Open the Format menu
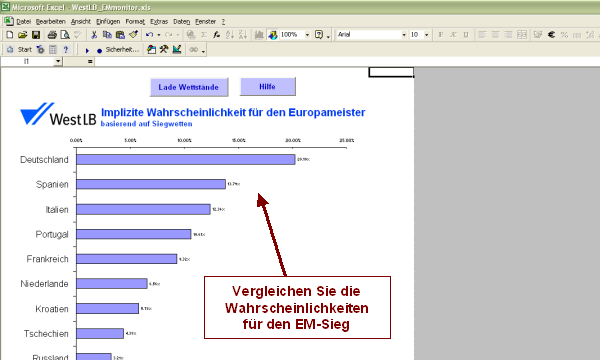600x360 pixels. (x=135, y=22)
